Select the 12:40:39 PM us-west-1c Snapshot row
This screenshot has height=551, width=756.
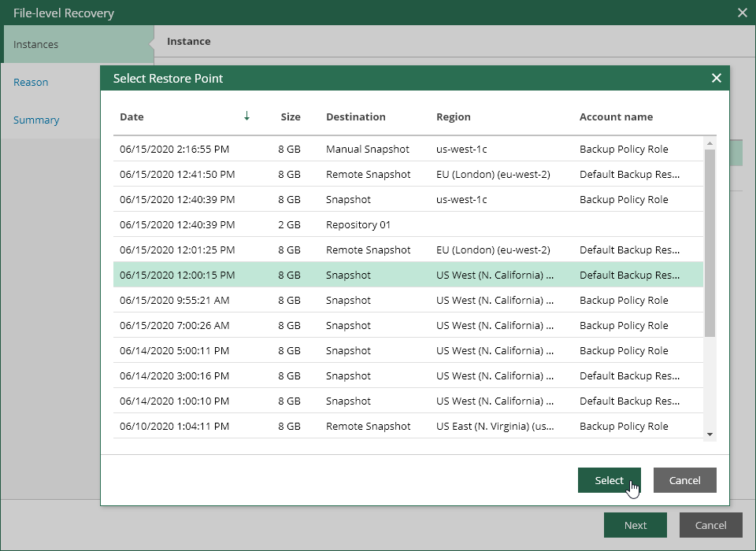click(x=408, y=199)
